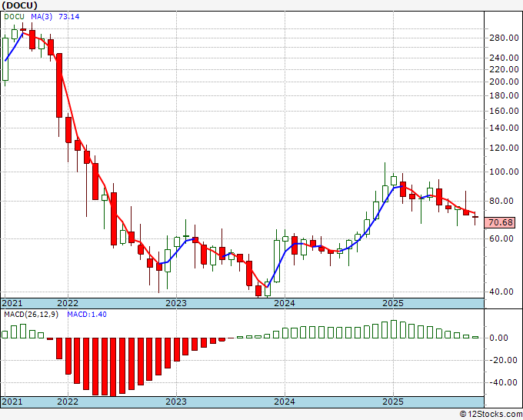Click the MACD:1.40 value label
The image size is (523, 420).
87,315
